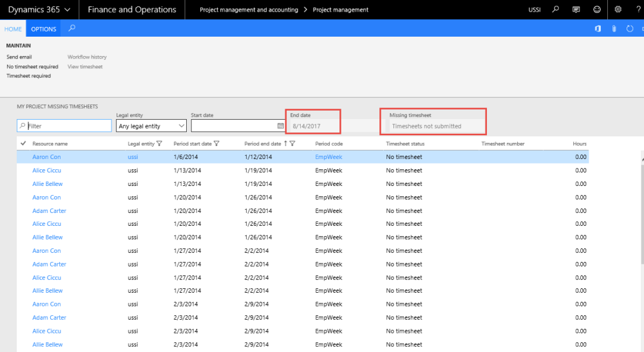Open the Start date calendar picker
644x352 pixels.
[x=280, y=126]
